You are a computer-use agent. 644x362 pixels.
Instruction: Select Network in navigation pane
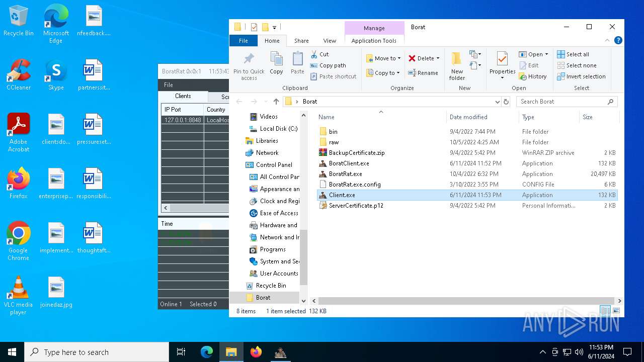(267, 153)
